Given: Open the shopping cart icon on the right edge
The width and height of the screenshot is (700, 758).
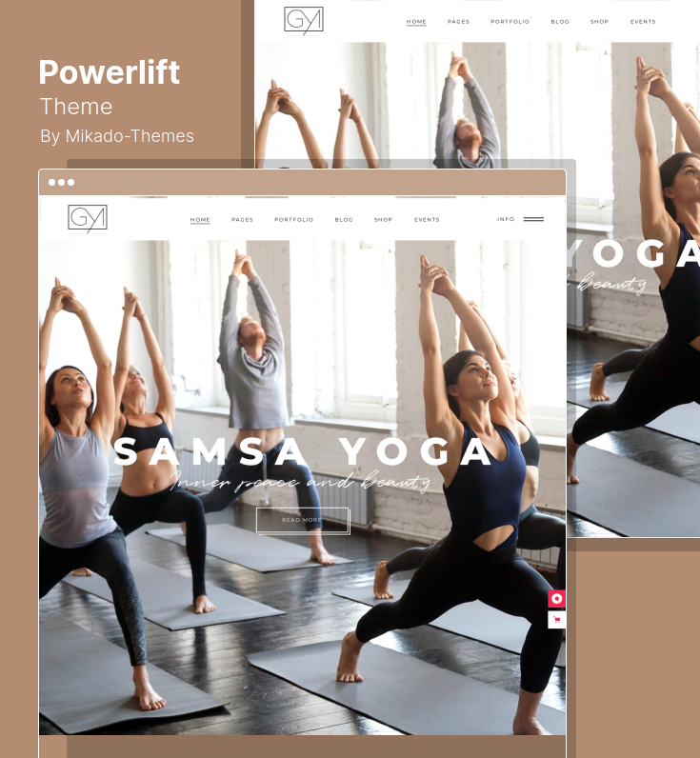Looking at the screenshot, I should (556, 620).
